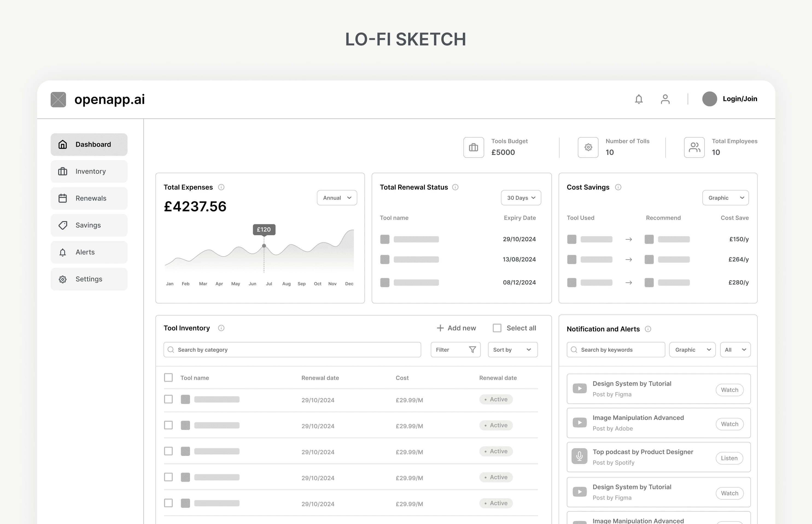Open Alerts in sidebar
812x524 pixels.
pos(89,252)
